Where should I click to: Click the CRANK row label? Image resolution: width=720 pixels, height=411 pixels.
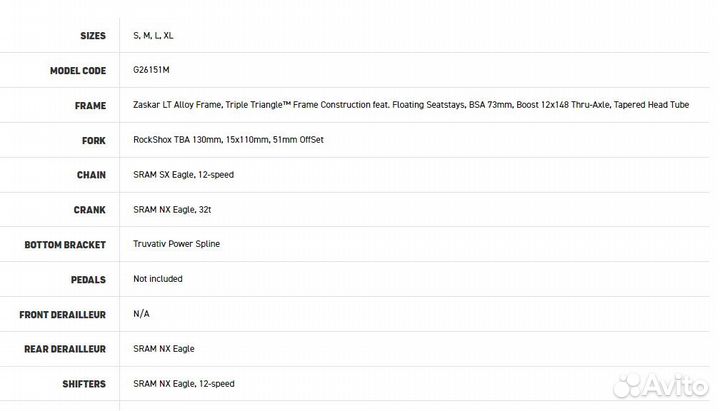click(x=90, y=210)
